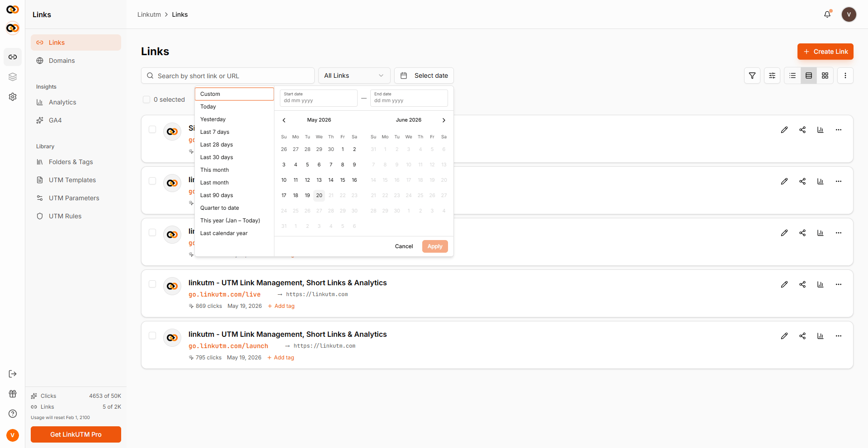The image size is (868, 448).
Task: Go to next month in calendar
Action: coord(444,120)
